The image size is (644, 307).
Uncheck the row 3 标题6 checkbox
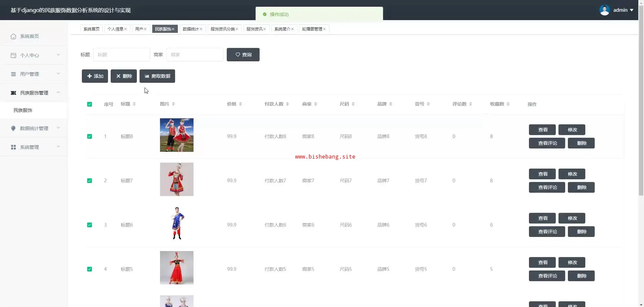tap(90, 225)
